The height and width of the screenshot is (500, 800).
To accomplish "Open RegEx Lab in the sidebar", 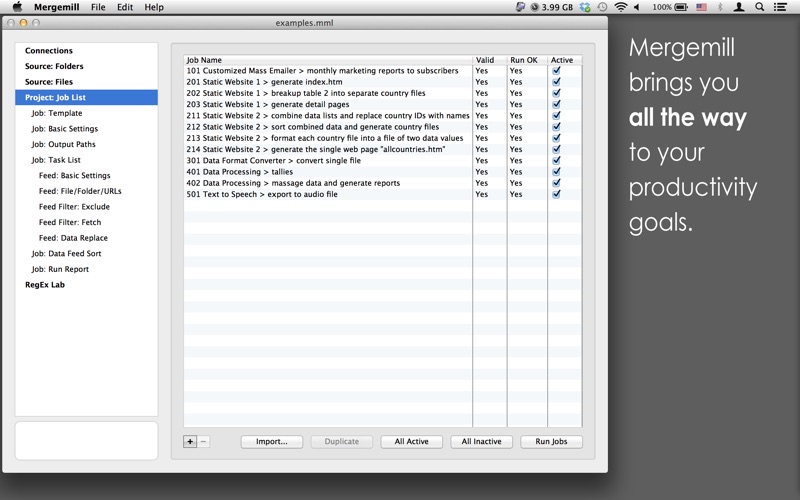I will 86,285.
